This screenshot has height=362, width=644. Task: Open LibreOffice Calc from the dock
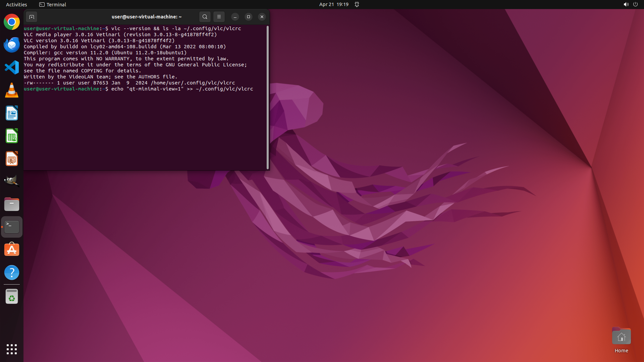[12, 136]
